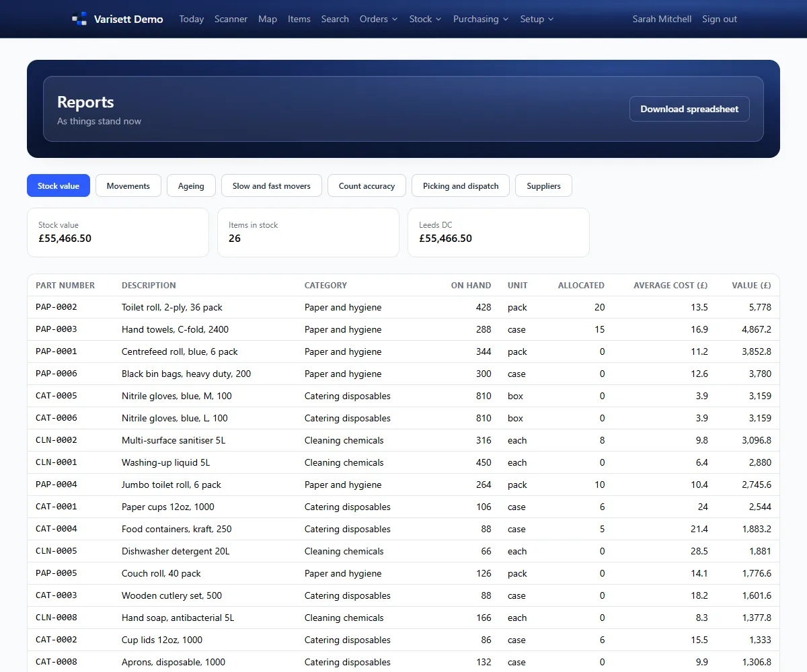Click the Allocated column header
807x672 pixels.
(x=581, y=285)
